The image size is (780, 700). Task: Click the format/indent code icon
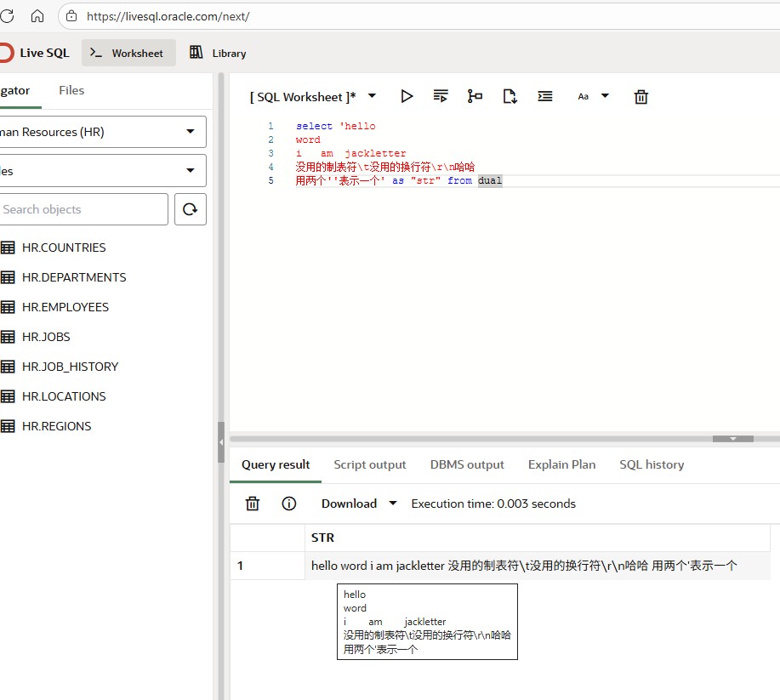pyautogui.click(x=545, y=96)
